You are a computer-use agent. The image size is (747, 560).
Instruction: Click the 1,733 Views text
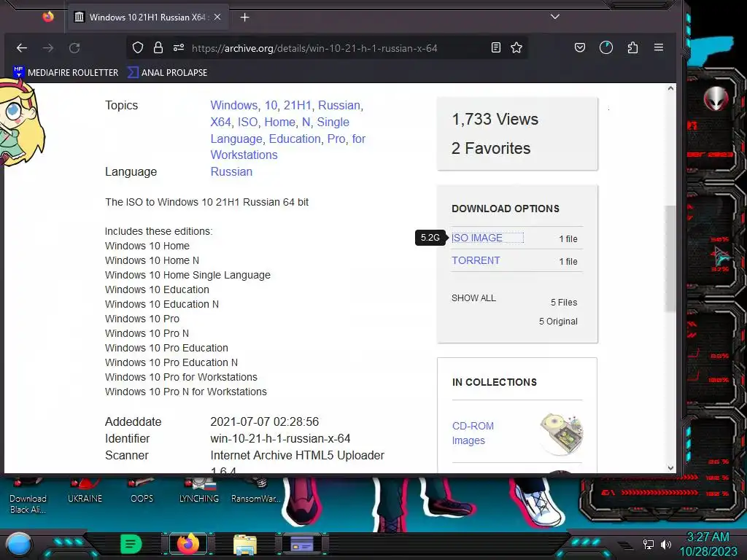pyautogui.click(x=495, y=119)
